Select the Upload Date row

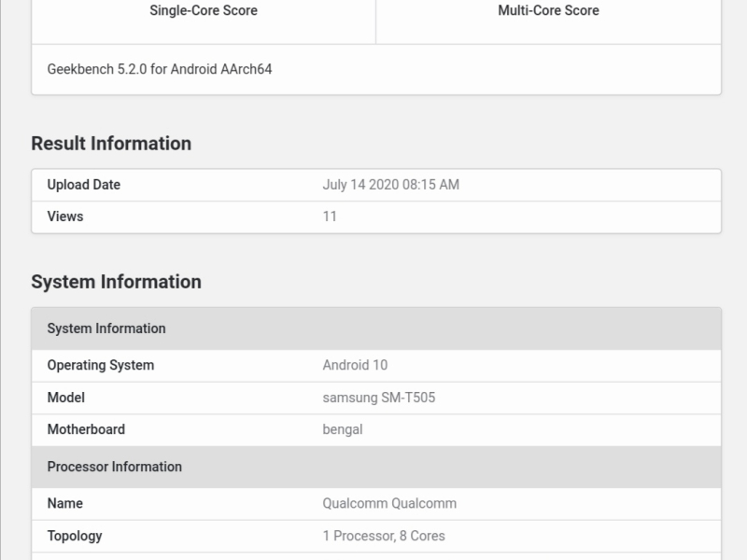click(x=85, y=184)
